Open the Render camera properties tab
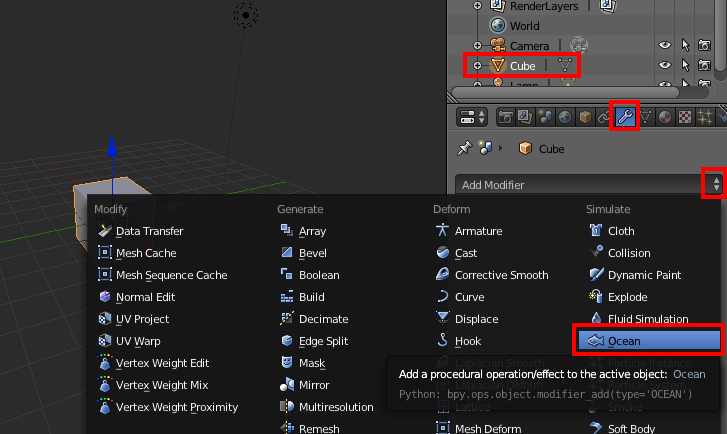727x434 pixels. pyautogui.click(x=505, y=117)
